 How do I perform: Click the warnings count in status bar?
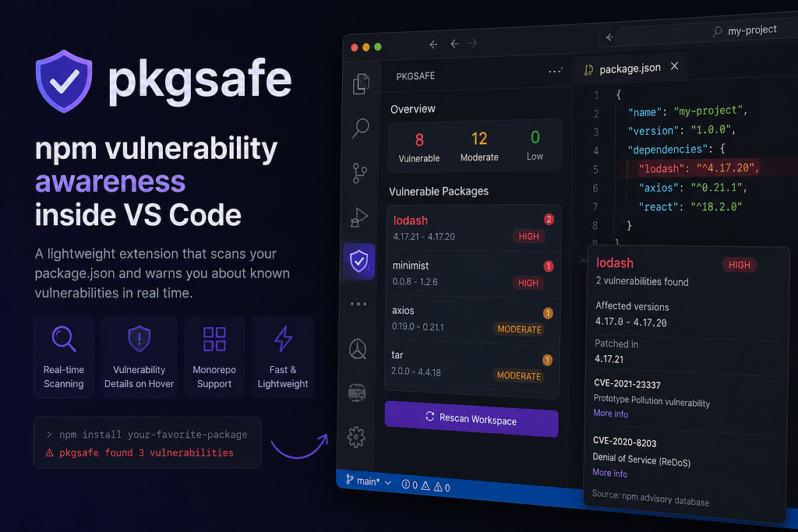[442, 488]
